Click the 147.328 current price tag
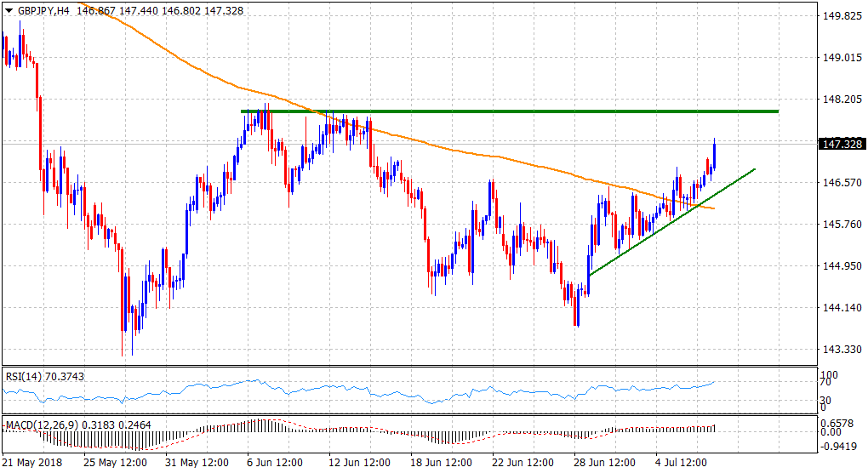 tap(841, 144)
